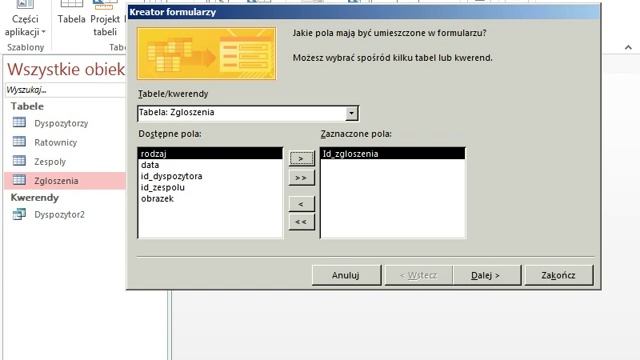Remove selected field with the < button
Image resolution: width=640 pixels, height=360 pixels.
[x=302, y=204]
